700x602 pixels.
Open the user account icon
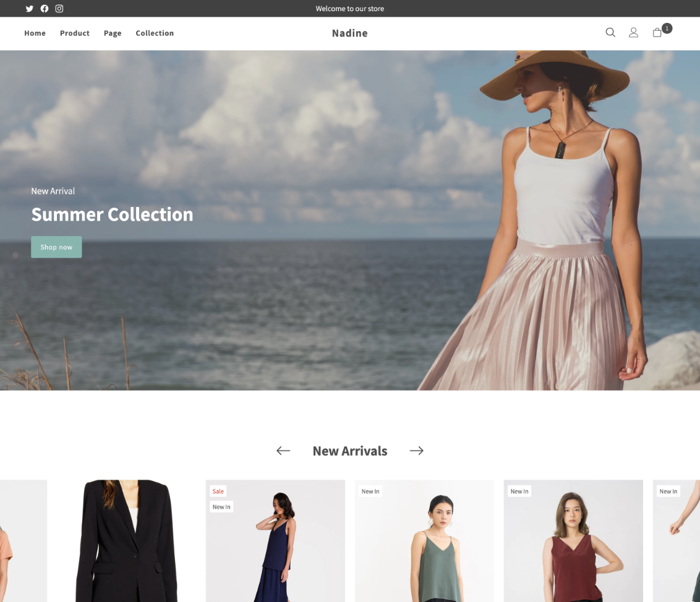coord(633,33)
